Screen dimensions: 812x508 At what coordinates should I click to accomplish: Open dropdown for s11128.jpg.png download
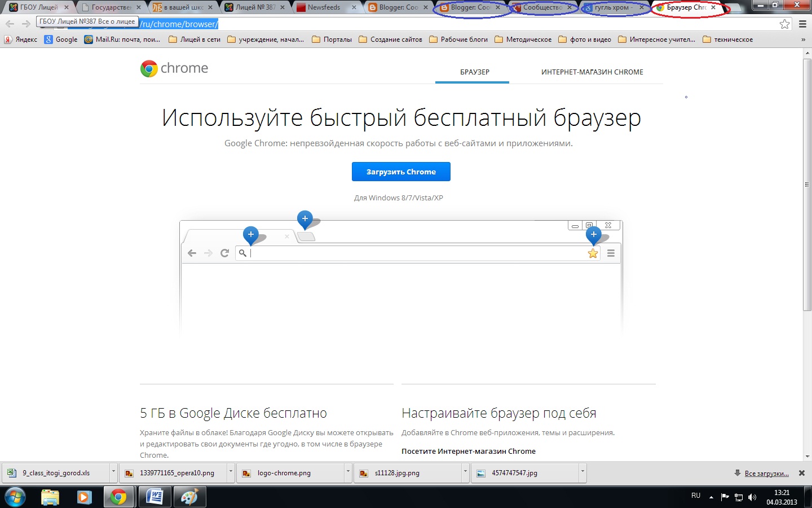(x=465, y=473)
